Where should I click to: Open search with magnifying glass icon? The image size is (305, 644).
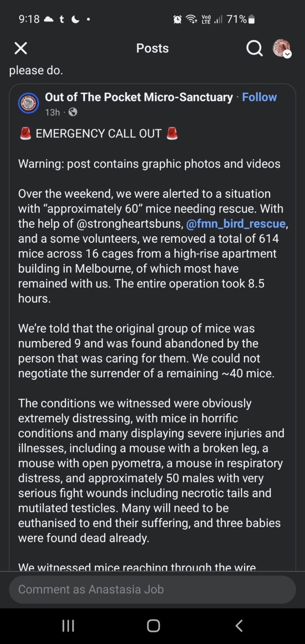(254, 48)
